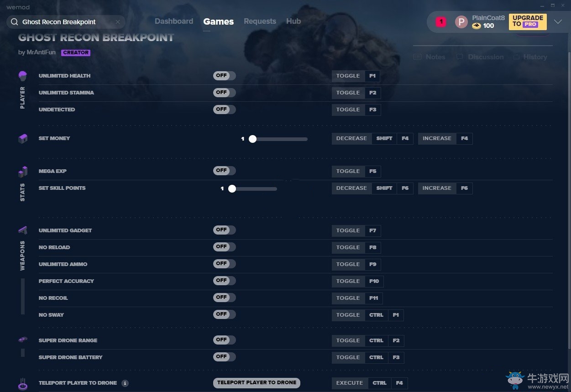Click the Set Skill Points slider handle
The height and width of the screenshot is (392, 571).
coord(232,188)
